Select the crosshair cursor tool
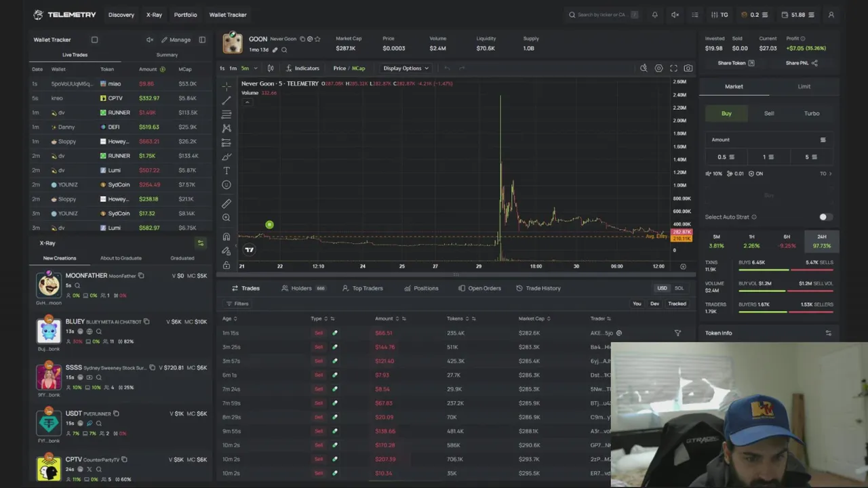868x488 pixels. [226, 86]
